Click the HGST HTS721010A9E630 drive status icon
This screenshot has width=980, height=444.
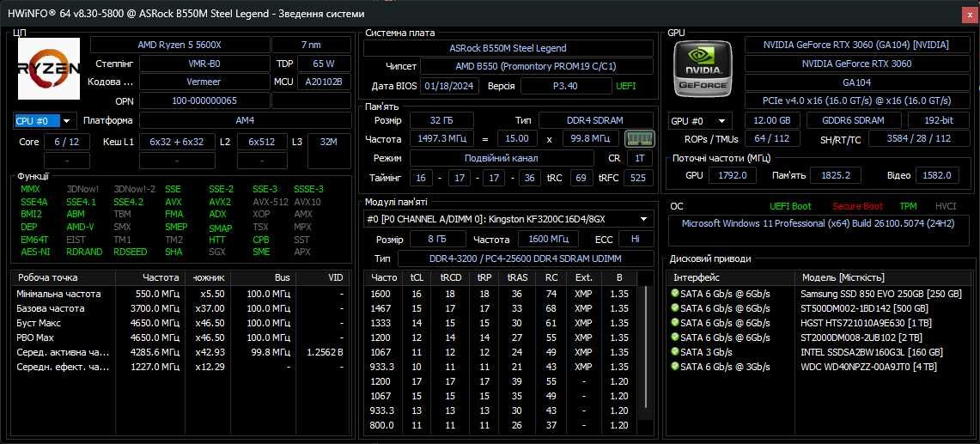coord(674,322)
